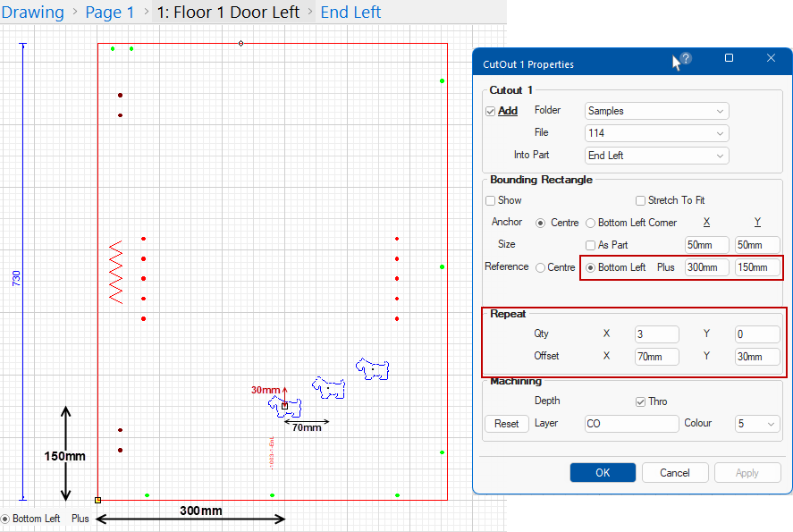Click the Repeat Qty Y field
Screen dimensions: 793x532
(x=757, y=334)
